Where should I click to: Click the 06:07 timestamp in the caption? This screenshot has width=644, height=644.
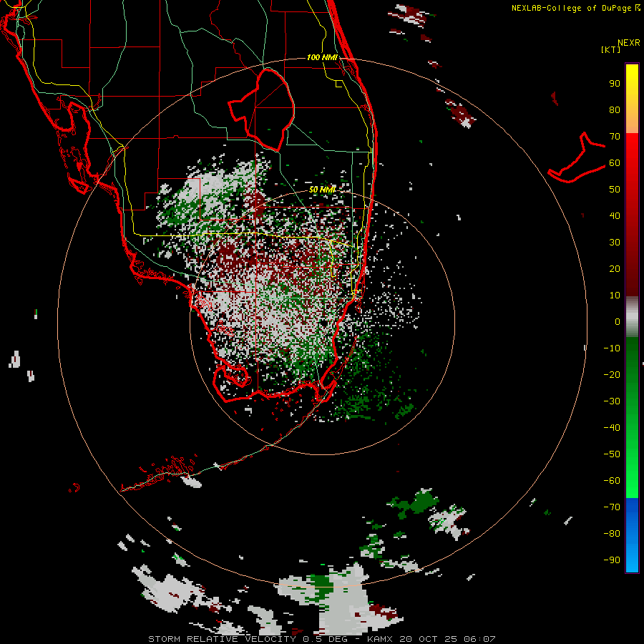click(479, 639)
